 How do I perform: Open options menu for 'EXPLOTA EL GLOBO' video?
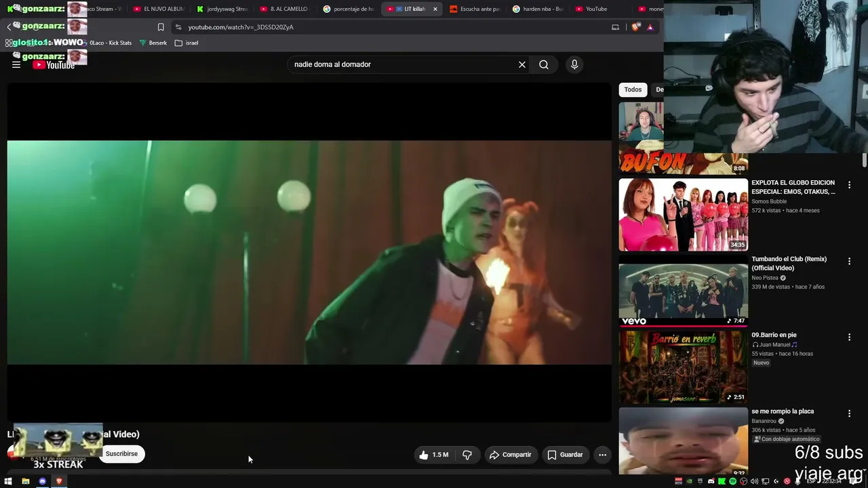pyautogui.click(x=849, y=185)
